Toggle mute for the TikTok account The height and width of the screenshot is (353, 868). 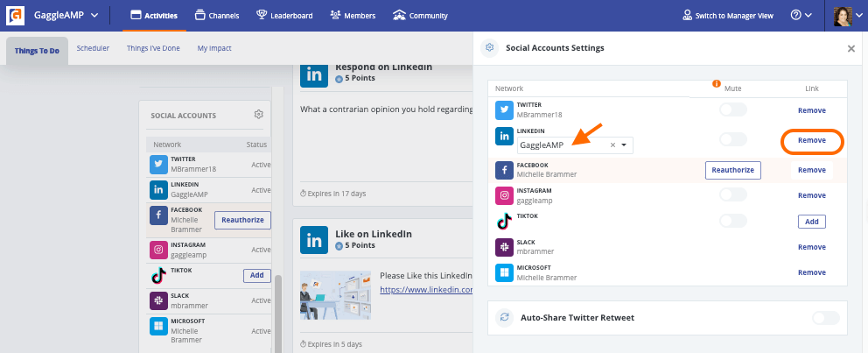tap(733, 221)
